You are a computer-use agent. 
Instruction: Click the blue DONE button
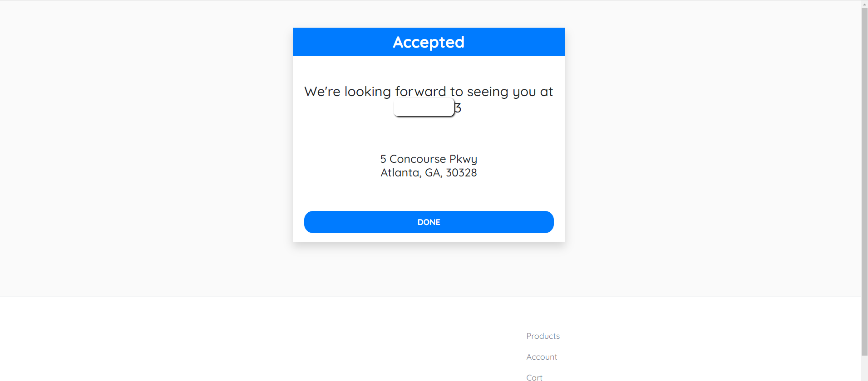(x=429, y=222)
